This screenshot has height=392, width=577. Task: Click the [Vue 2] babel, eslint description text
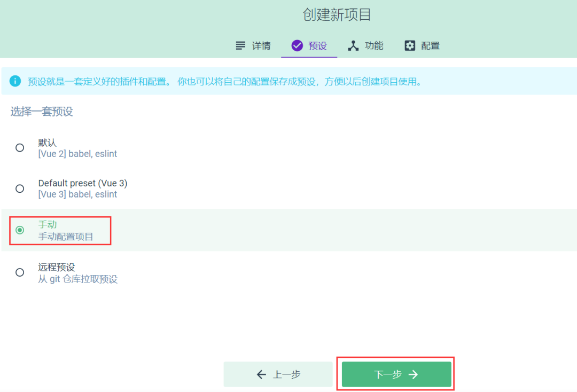78,153
